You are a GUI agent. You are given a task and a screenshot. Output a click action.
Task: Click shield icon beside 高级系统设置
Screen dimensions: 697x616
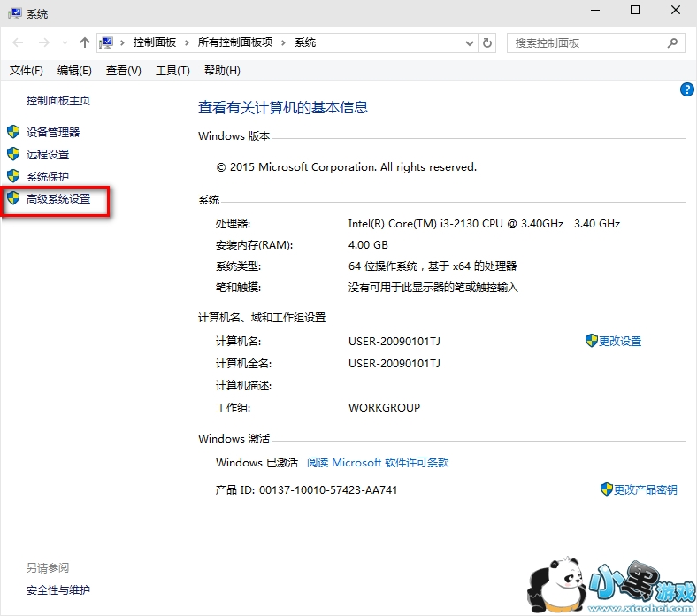(13, 198)
